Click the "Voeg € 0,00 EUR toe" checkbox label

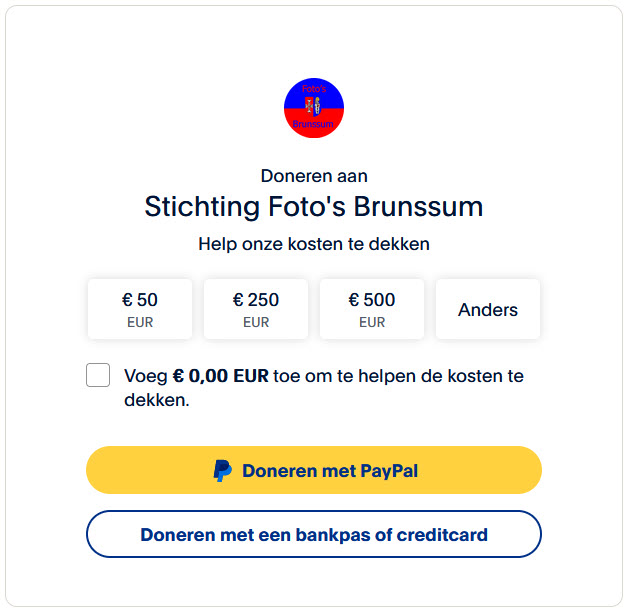coord(324,388)
